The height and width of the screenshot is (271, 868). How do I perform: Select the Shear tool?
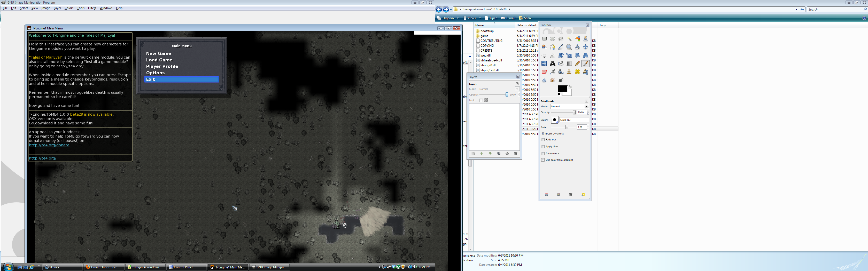pyautogui.click(x=578, y=55)
